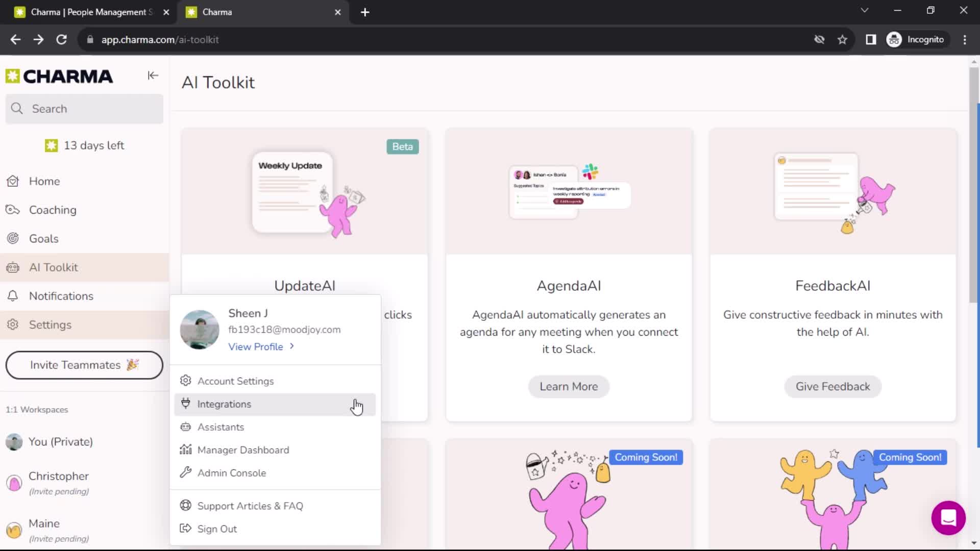Open Manager Dashboard from the menu
The height and width of the screenshot is (551, 980).
[275, 450]
